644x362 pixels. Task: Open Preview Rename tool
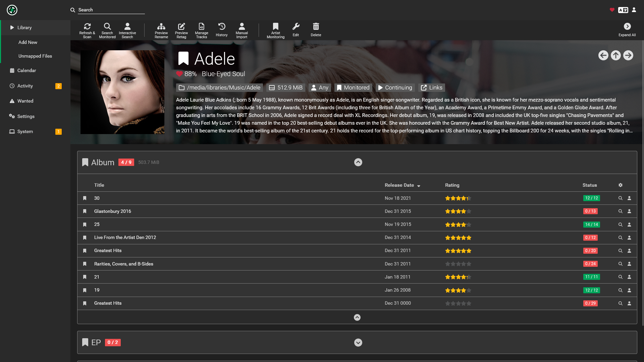pos(161,30)
